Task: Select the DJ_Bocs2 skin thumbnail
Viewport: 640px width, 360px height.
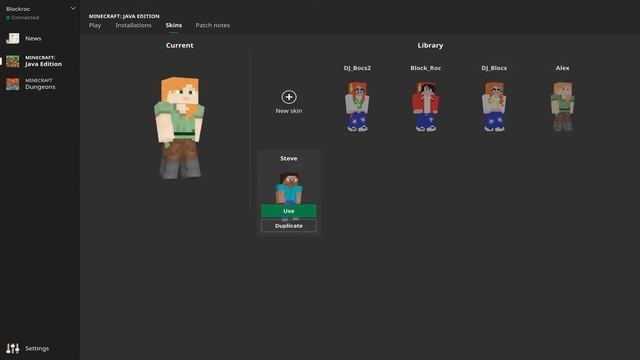Action: (x=357, y=107)
